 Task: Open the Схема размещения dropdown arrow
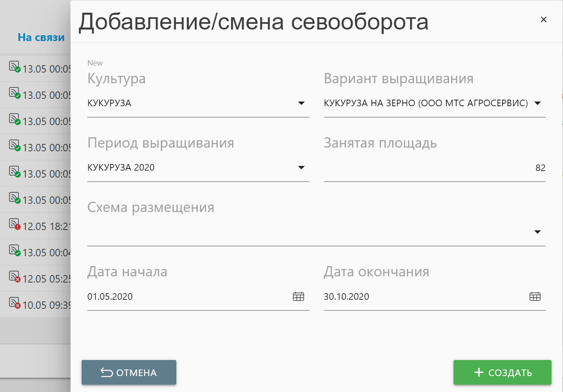(538, 232)
